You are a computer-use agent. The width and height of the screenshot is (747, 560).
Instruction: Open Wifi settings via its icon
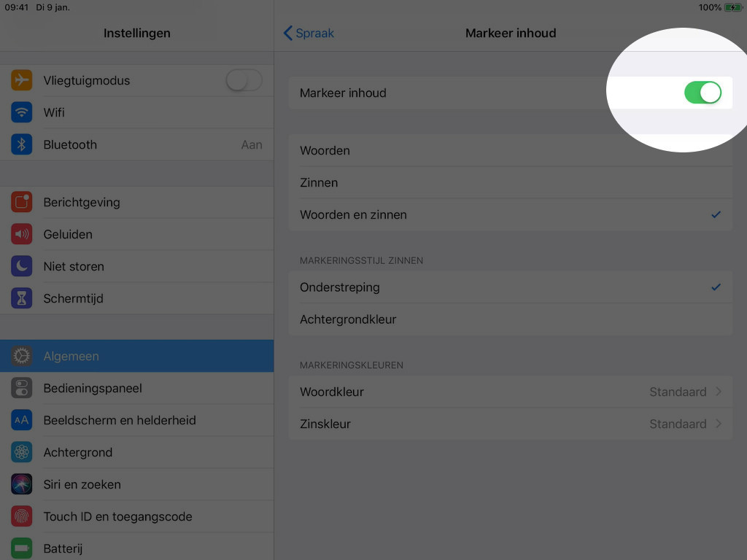(x=21, y=112)
